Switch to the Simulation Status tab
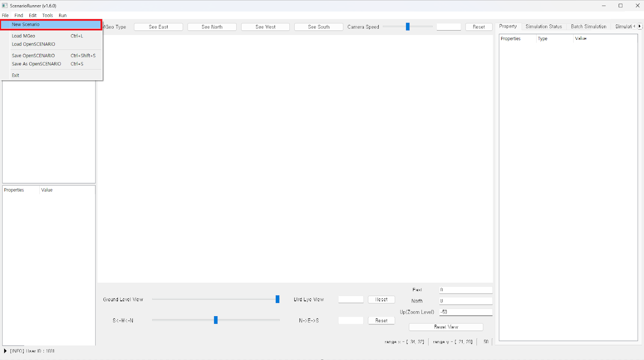644x360 pixels. [543, 27]
